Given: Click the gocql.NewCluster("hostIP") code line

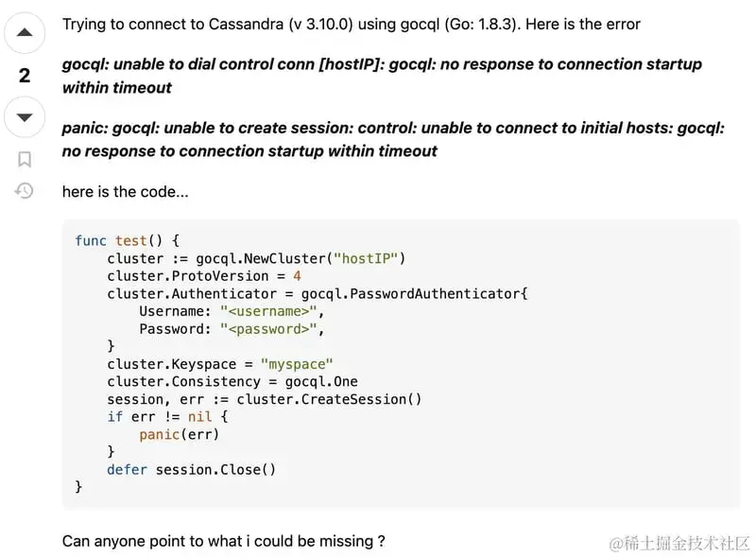Looking at the screenshot, I should click(256, 258).
